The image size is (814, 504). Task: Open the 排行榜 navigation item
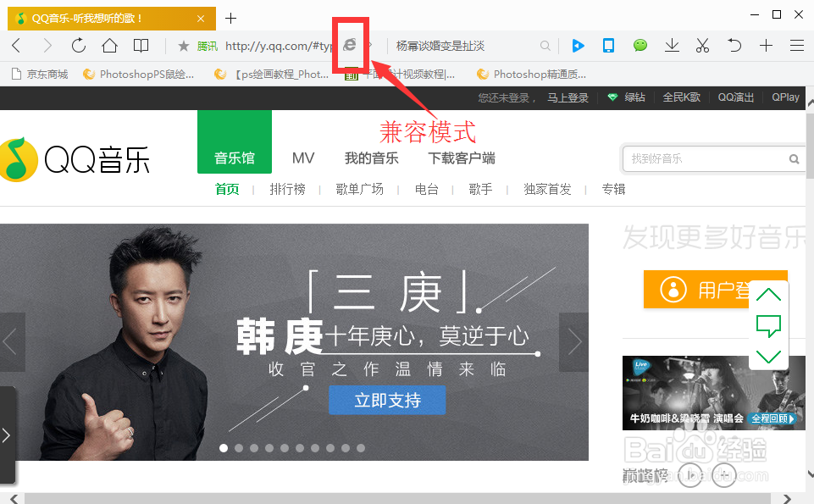point(287,189)
